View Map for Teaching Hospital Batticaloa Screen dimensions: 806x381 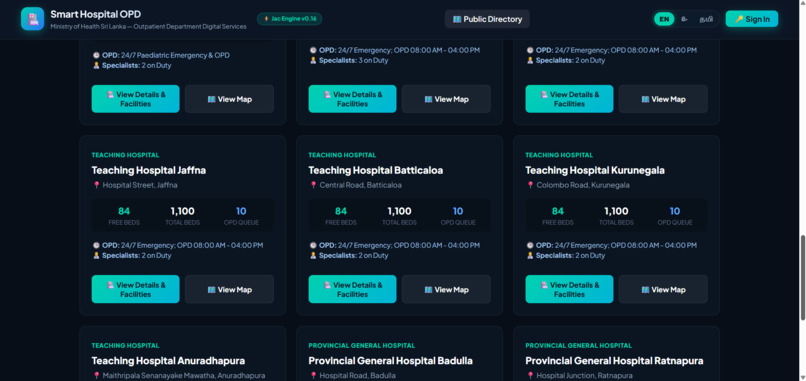point(446,289)
